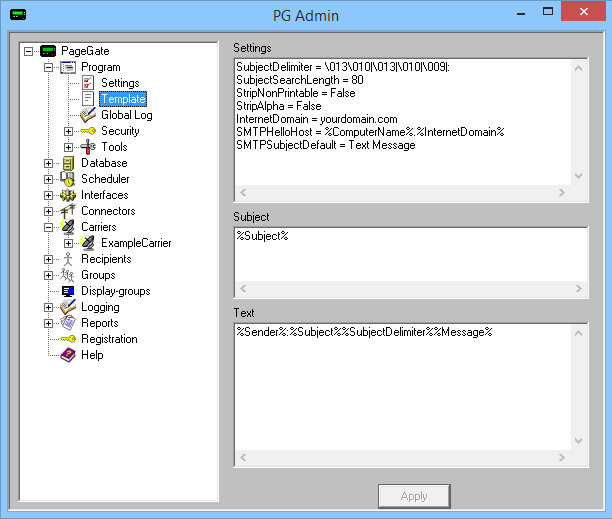612x519 pixels.
Task: Expand the Scheduler branch
Action: click(x=48, y=179)
